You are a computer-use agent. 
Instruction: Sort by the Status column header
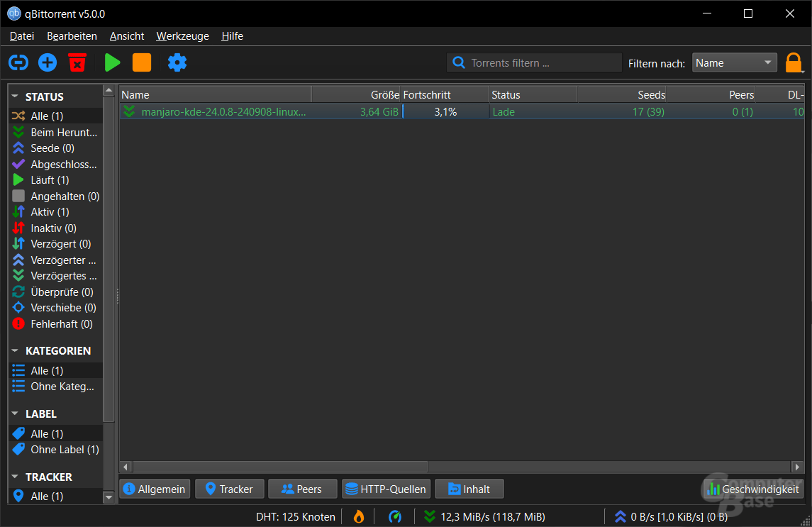[533, 95]
